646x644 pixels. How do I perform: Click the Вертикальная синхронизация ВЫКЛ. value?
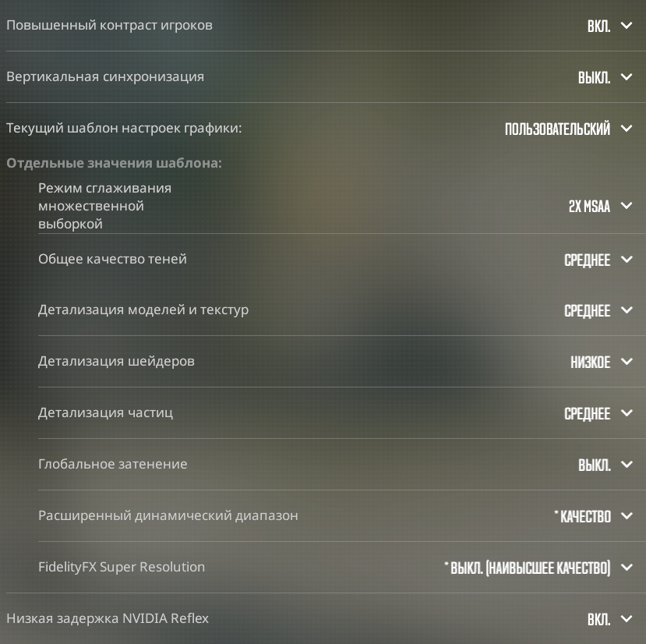(594, 78)
